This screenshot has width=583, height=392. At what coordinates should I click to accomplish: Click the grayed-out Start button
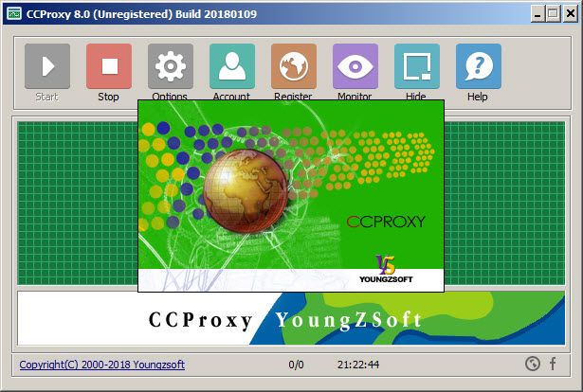coord(47,66)
